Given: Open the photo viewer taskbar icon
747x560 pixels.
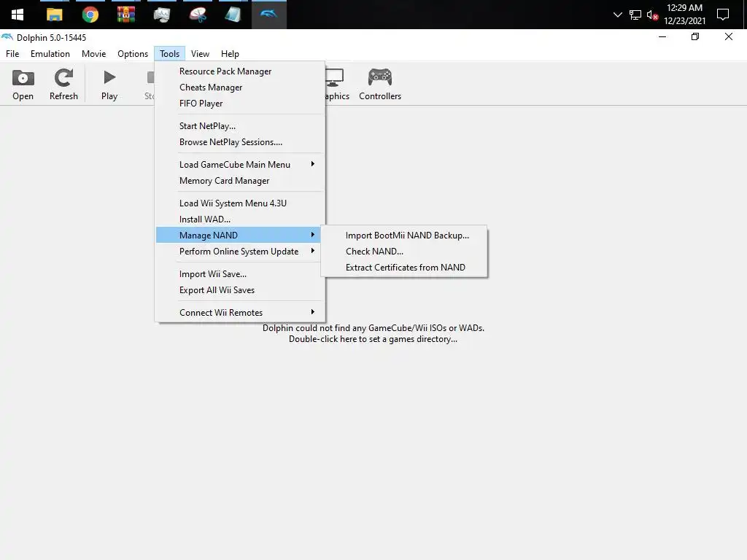Looking at the screenshot, I should (x=161, y=15).
